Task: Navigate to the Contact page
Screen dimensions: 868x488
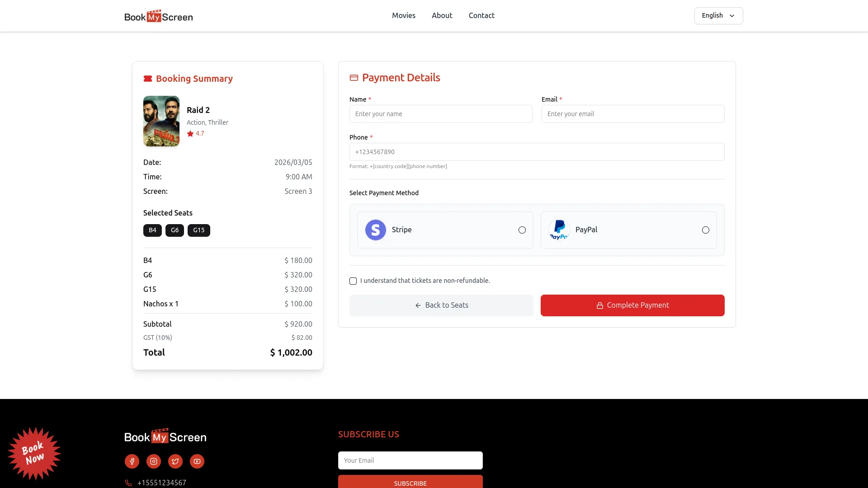Action: coord(481,15)
